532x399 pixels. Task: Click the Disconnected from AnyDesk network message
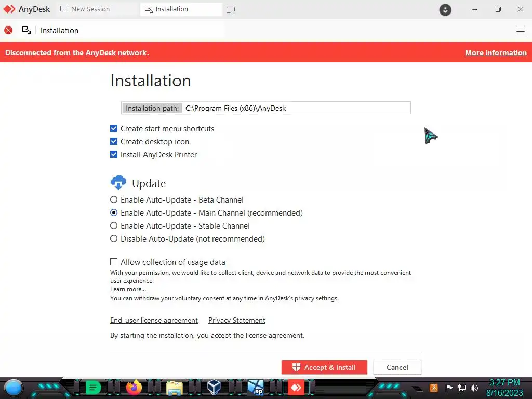77,52
